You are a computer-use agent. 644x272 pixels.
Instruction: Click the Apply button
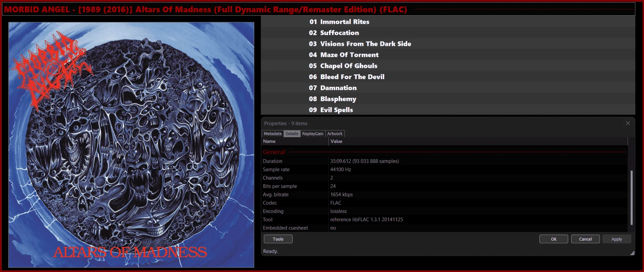click(x=616, y=239)
